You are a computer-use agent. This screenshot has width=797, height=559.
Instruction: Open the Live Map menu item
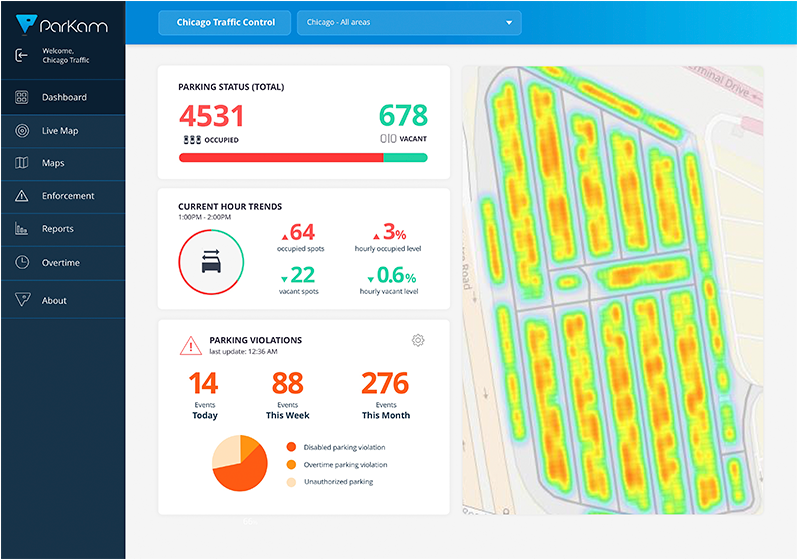point(63,131)
